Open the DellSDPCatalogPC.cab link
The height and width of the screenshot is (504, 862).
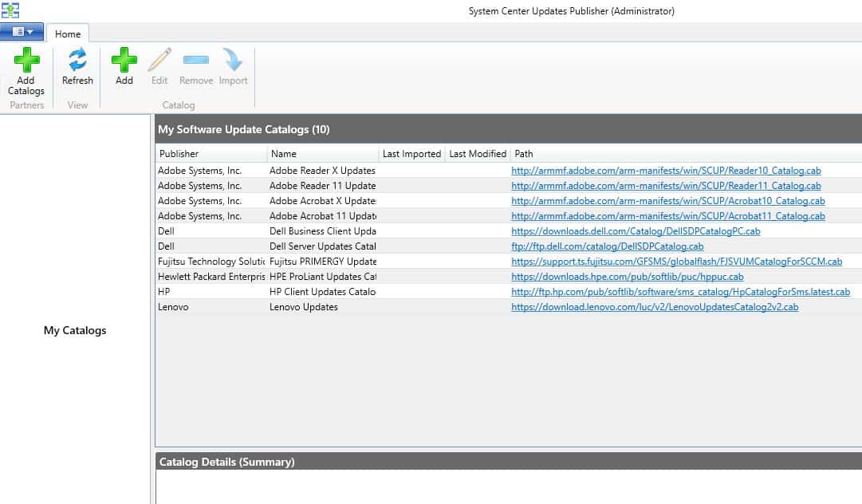click(636, 231)
